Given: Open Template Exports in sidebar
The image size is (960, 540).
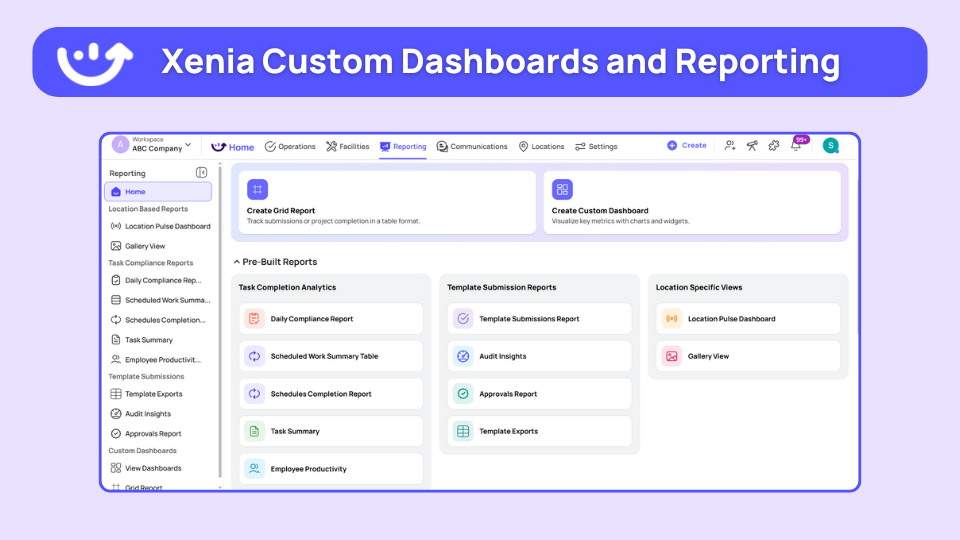Looking at the screenshot, I should pos(146,394).
